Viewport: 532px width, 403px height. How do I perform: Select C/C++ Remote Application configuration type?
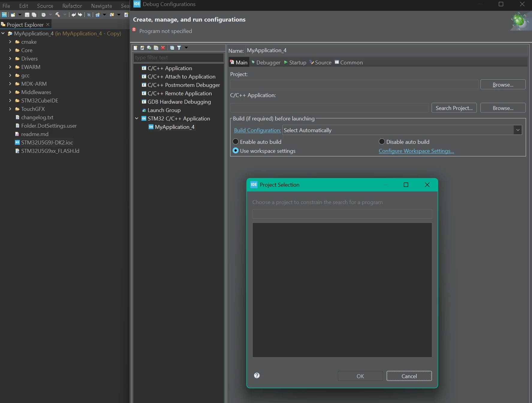click(x=177, y=93)
